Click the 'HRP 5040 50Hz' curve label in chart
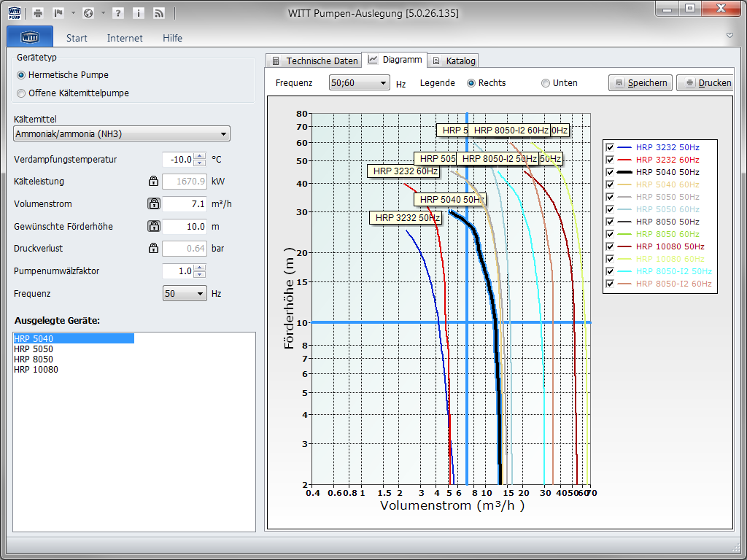This screenshot has width=747, height=560. (449, 200)
